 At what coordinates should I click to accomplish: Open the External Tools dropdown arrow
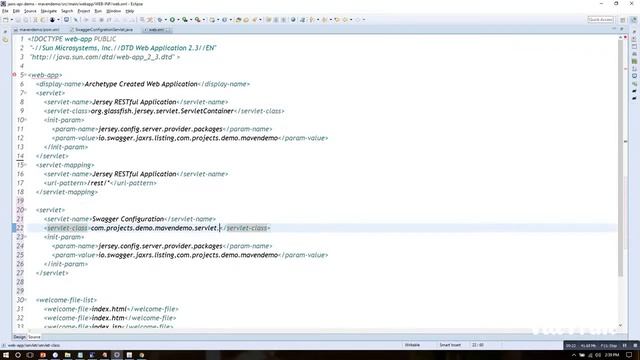tap(203, 20)
